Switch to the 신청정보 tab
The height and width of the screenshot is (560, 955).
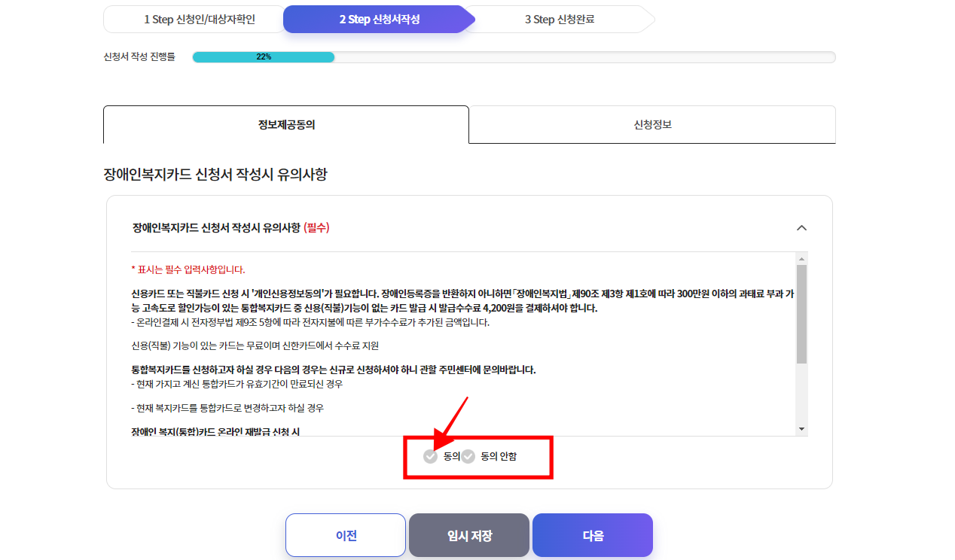pyautogui.click(x=652, y=125)
